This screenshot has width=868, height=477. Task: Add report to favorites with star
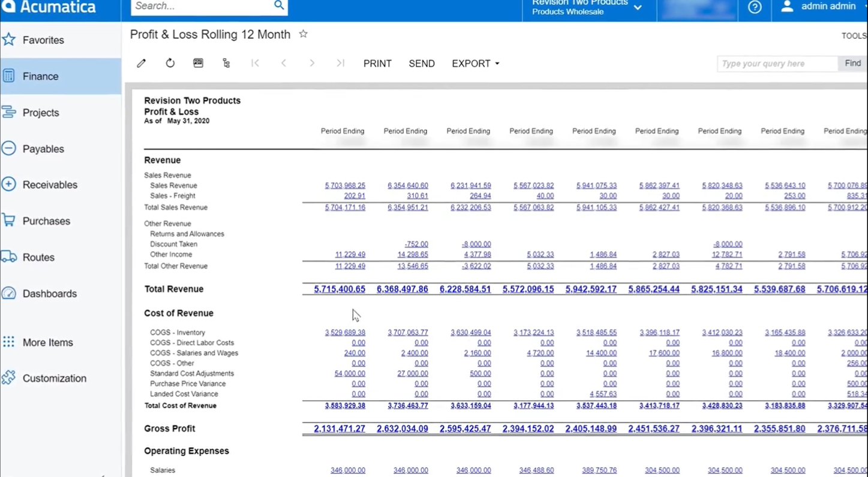(x=304, y=34)
